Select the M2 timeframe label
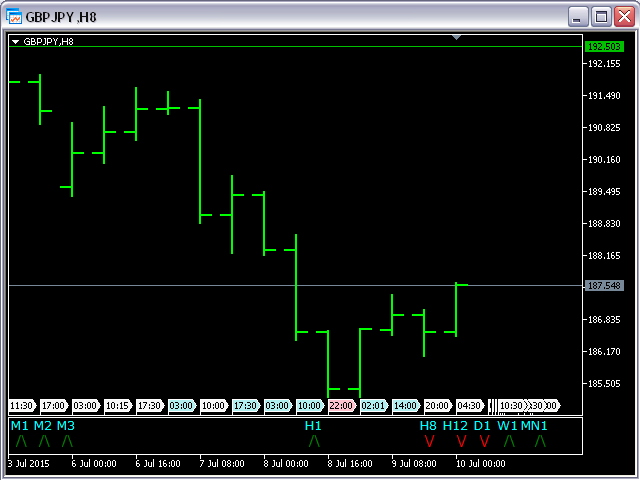The image size is (640, 480). (x=43, y=426)
